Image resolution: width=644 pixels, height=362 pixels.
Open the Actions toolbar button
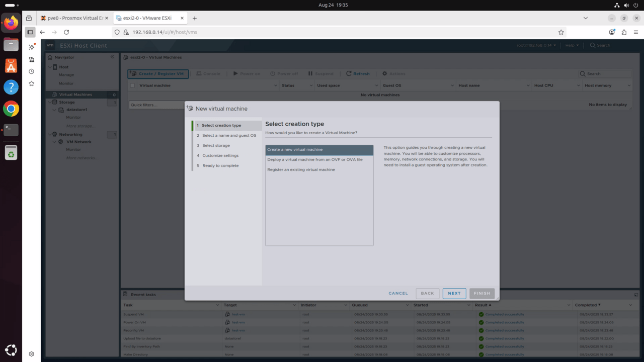(x=394, y=74)
